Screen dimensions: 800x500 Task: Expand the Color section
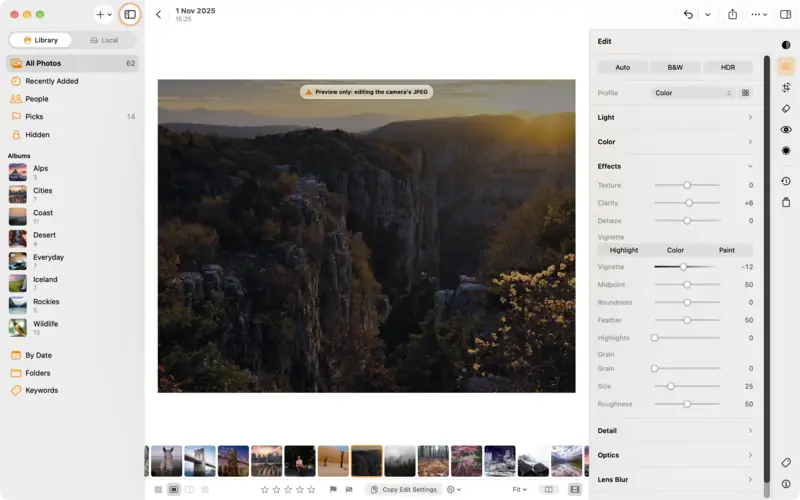(675, 142)
